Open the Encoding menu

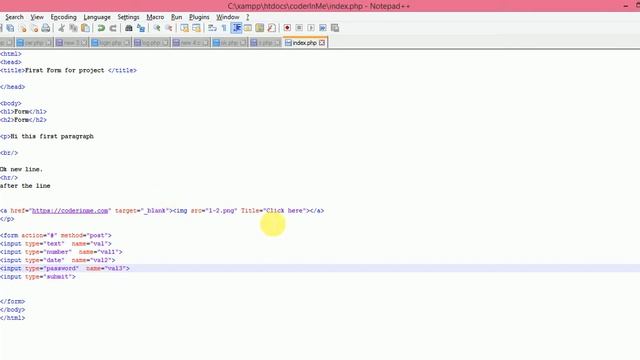click(63, 17)
